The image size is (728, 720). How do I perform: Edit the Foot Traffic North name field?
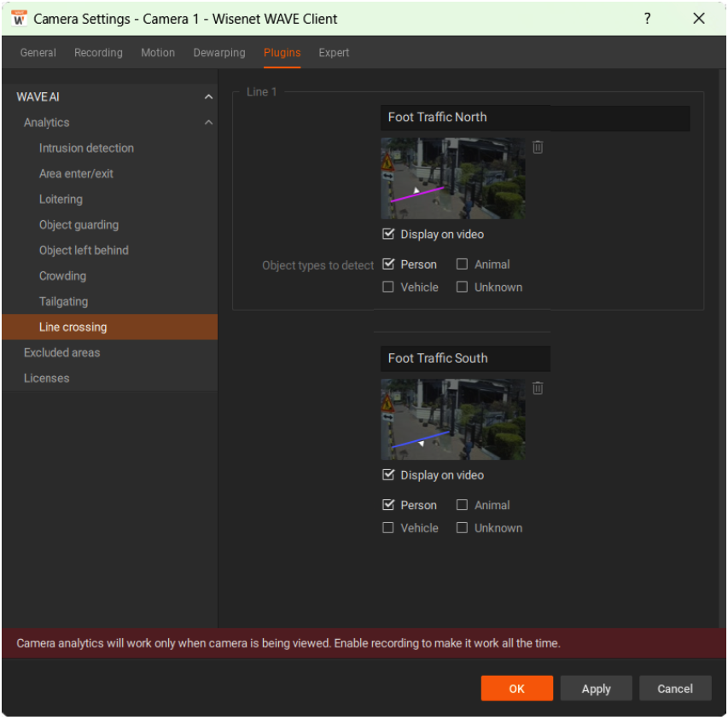pyautogui.click(x=535, y=118)
